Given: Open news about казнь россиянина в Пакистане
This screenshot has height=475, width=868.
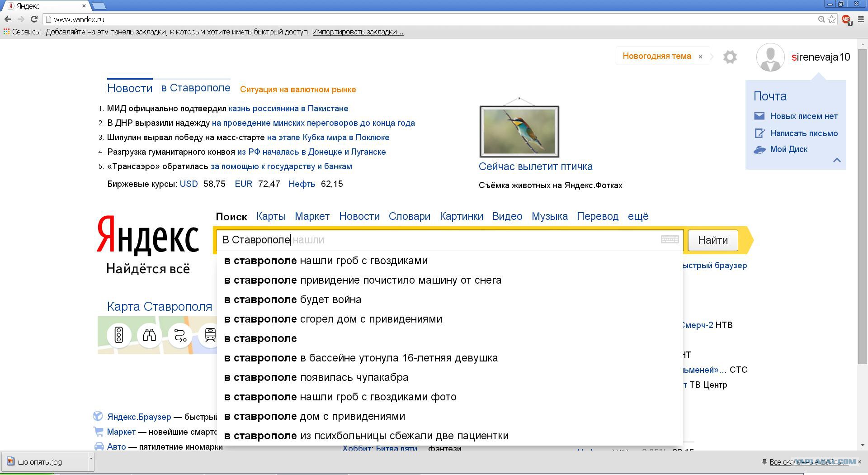Looking at the screenshot, I should point(288,109).
